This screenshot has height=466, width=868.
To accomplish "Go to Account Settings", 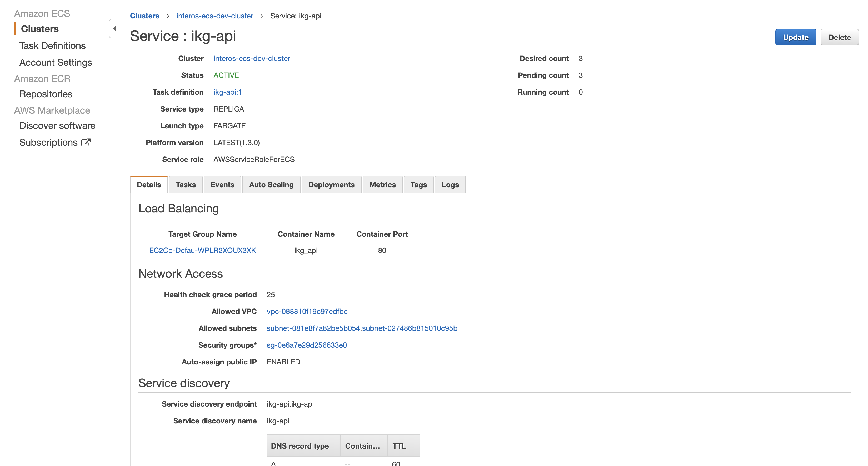I will [56, 63].
